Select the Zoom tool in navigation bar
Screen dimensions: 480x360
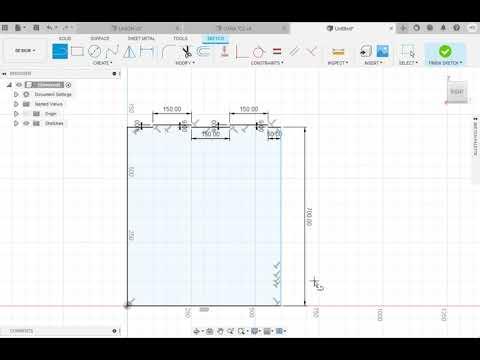pyautogui.click(x=230, y=331)
